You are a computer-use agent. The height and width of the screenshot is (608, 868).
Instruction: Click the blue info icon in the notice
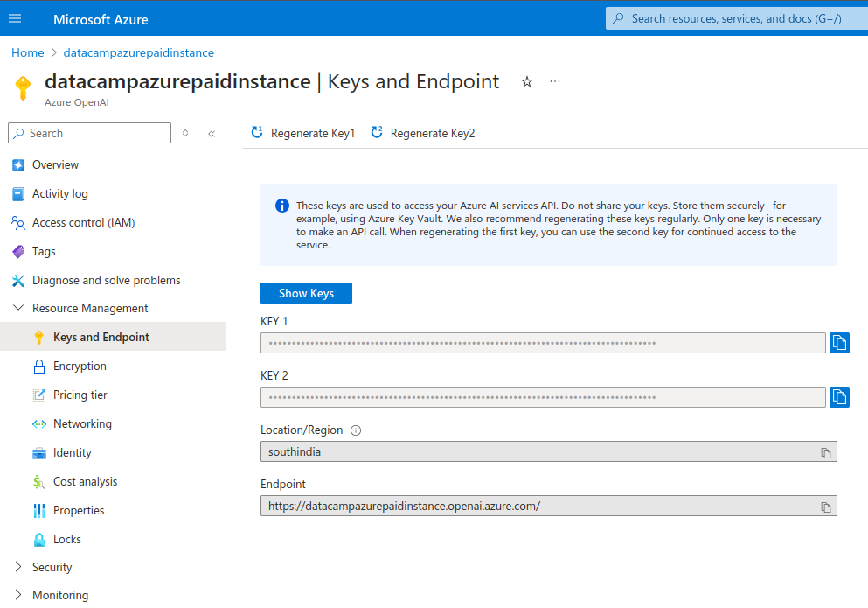click(282, 206)
